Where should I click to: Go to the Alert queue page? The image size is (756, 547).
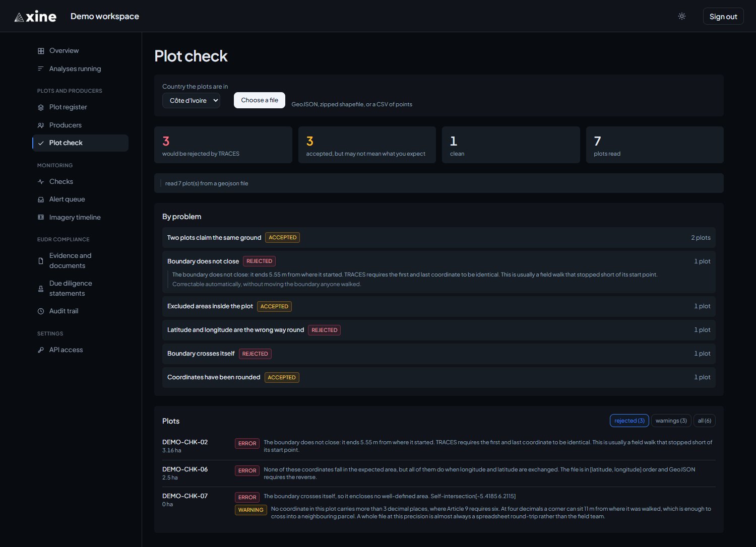click(x=80, y=199)
